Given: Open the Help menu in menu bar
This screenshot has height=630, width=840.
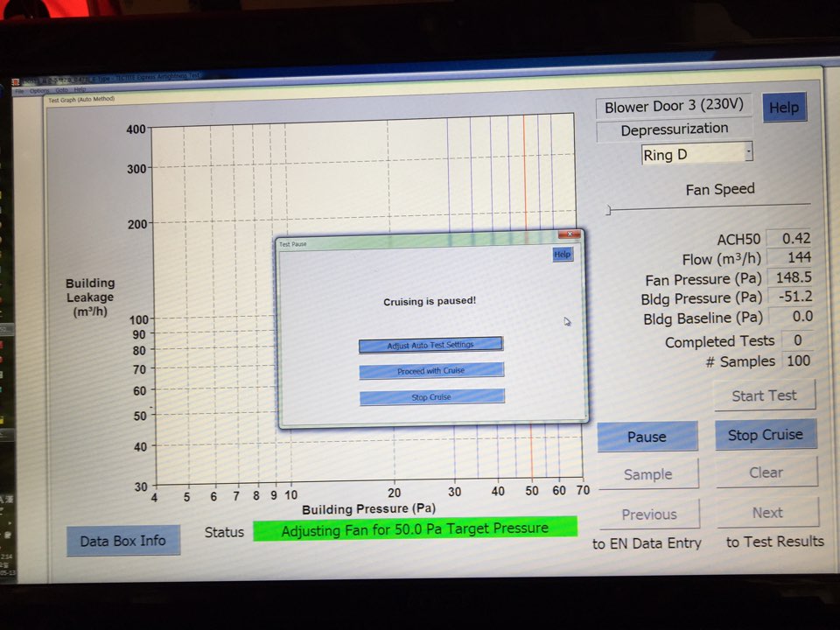Looking at the screenshot, I should point(80,90).
